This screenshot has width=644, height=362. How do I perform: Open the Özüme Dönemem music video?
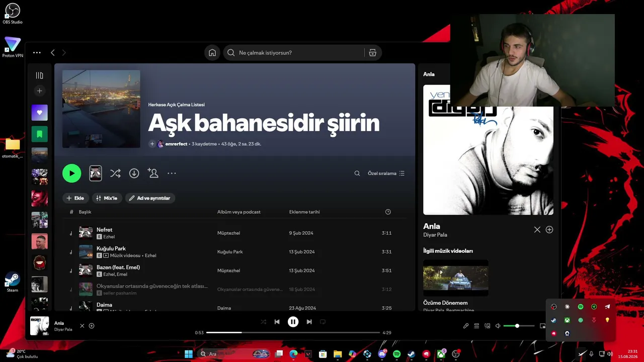[x=456, y=278]
